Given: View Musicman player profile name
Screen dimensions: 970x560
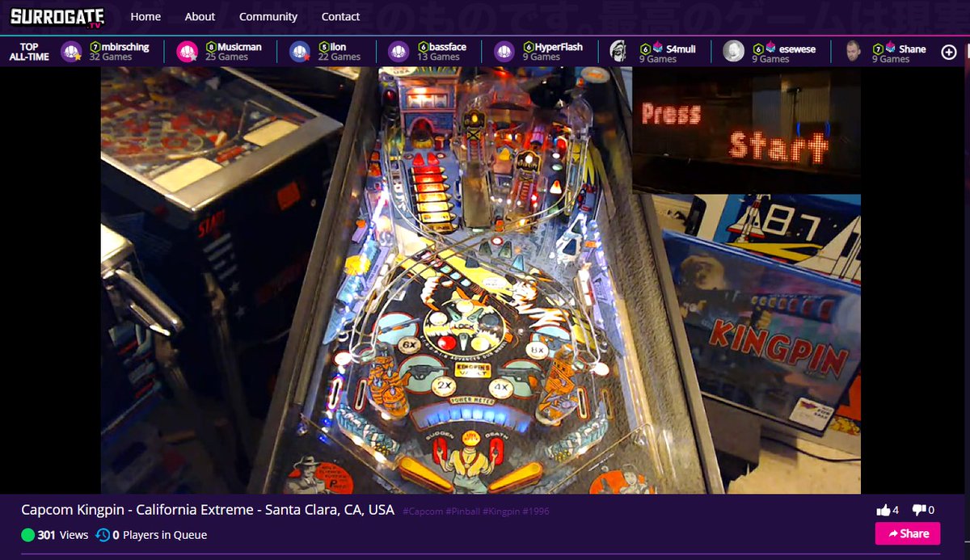Looking at the screenshot, I should [x=239, y=47].
